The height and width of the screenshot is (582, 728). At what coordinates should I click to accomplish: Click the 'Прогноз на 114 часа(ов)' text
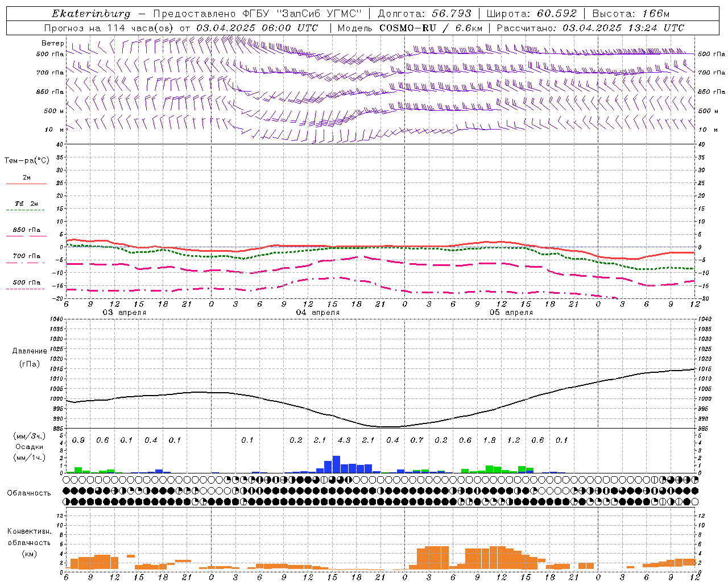[110, 28]
